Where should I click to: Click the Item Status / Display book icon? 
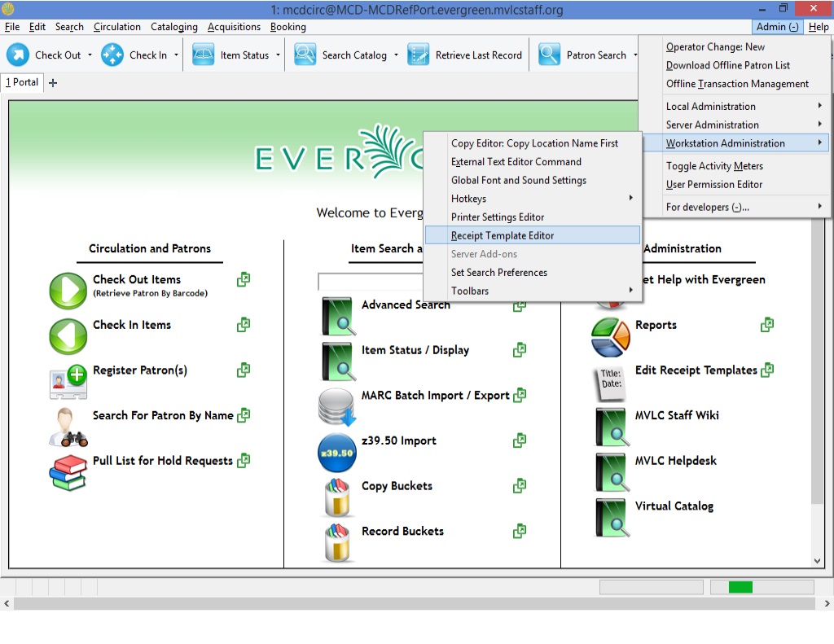pyautogui.click(x=338, y=361)
